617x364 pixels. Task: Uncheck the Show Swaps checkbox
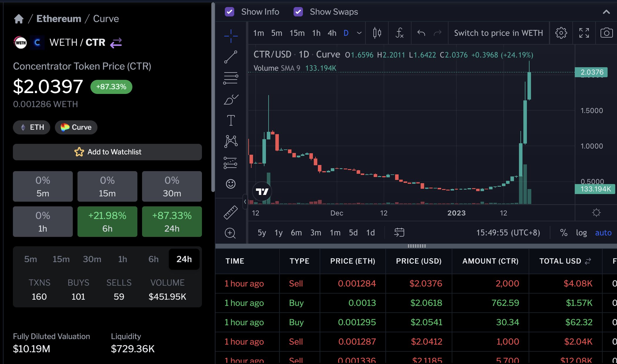[x=298, y=12]
